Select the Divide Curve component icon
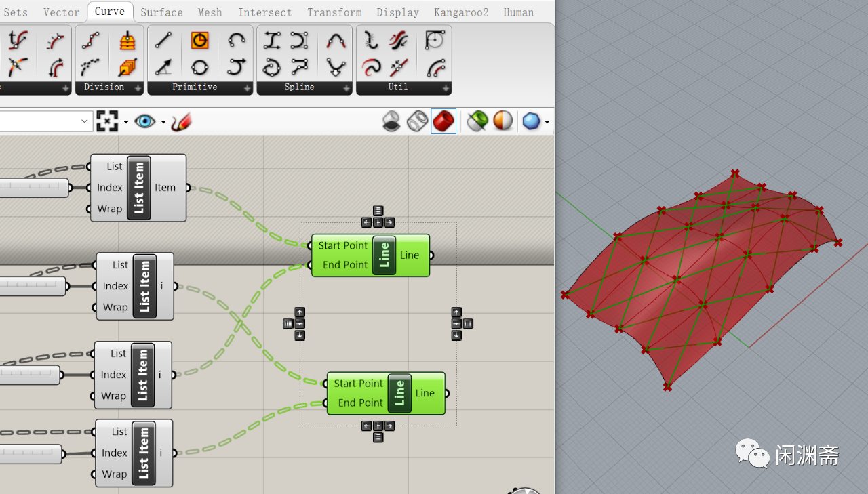This screenshot has width=868, height=494. click(91, 40)
